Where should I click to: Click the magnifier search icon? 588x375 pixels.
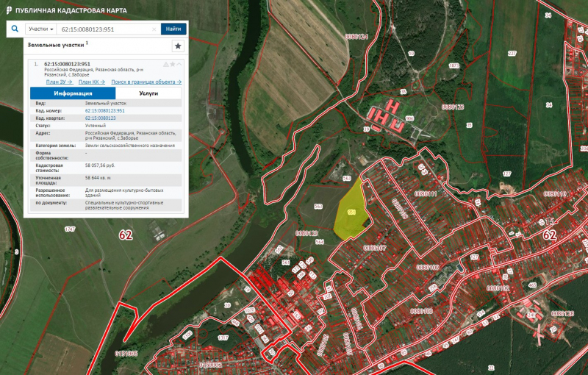15,29
